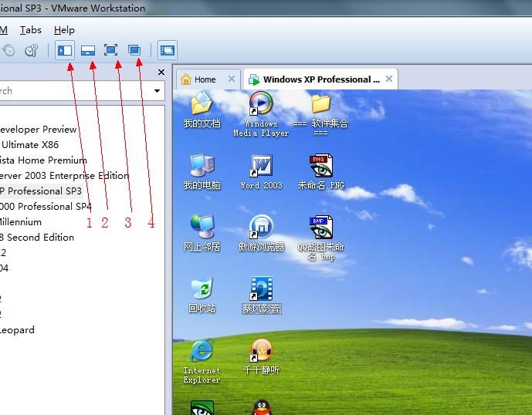Image resolution: width=532 pixels, height=415 pixels.
Task: Click 千千静听 music player shortcut
Action: click(261, 356)
